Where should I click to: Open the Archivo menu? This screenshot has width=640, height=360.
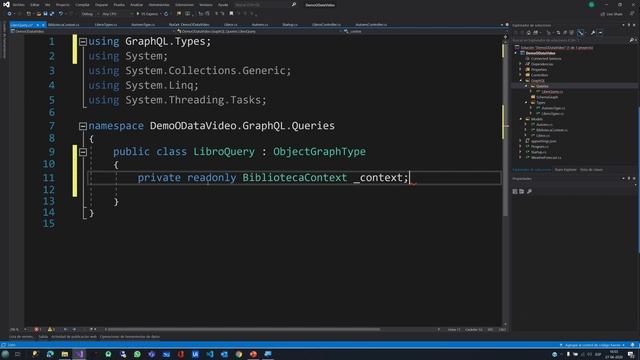[x=19, y=5]
